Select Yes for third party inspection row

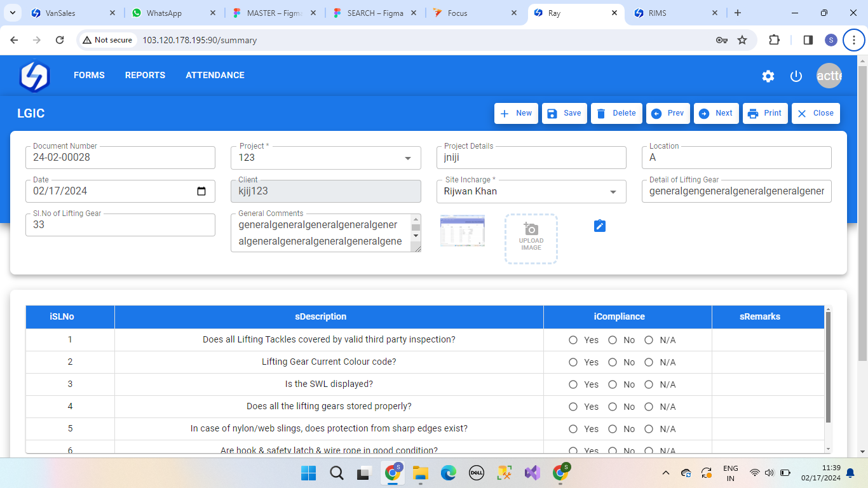[573, 340]
